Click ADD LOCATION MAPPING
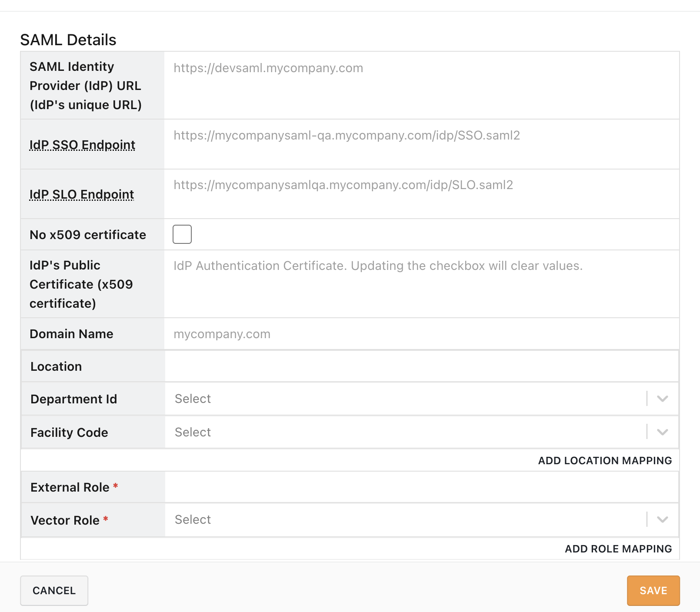 (x=605, y=460)
